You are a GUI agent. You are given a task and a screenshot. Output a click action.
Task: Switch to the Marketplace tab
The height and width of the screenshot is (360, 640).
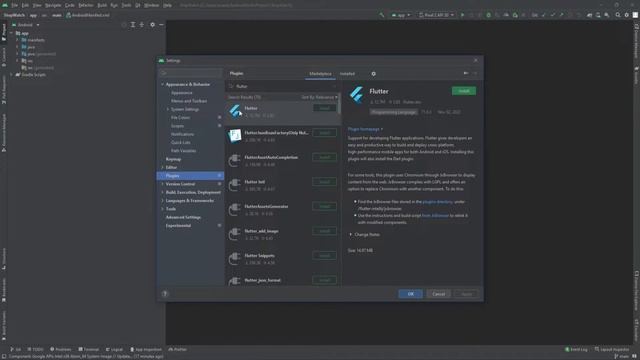[320, 74]
